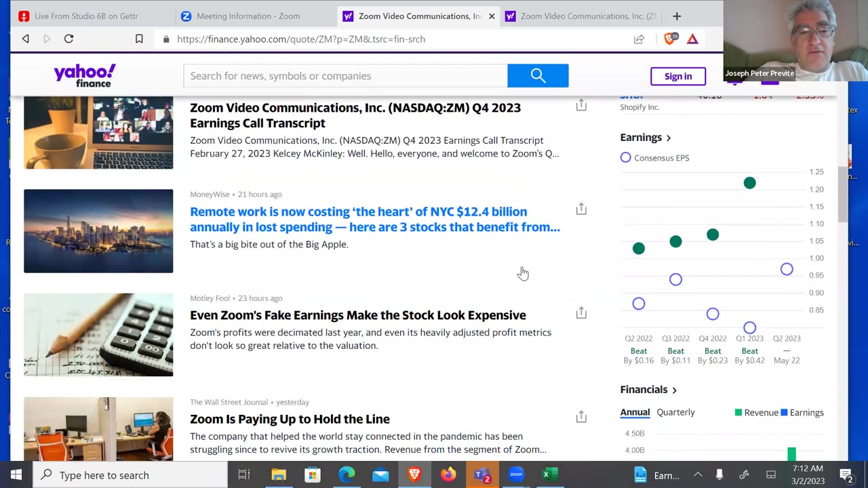Launch Microsoft Edge from the taskbar
The image size is (868, 488).
[347, 474]
